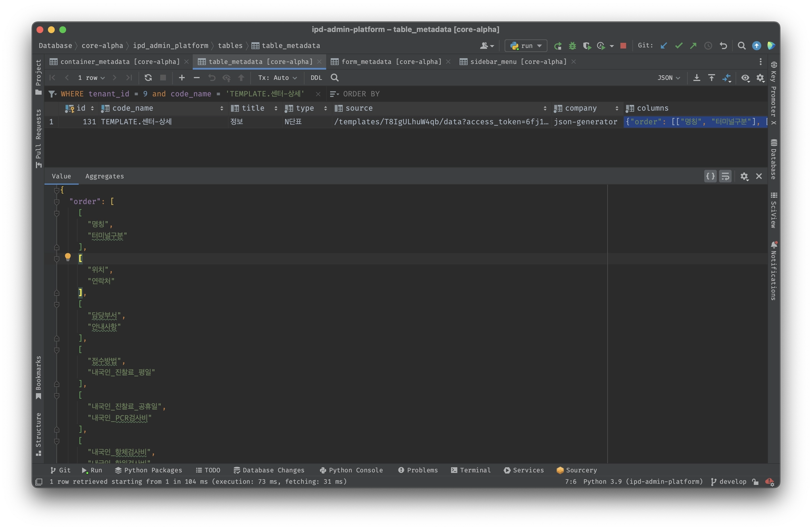
Task: Click the Git update project arrow
Action: pos(664,46)
